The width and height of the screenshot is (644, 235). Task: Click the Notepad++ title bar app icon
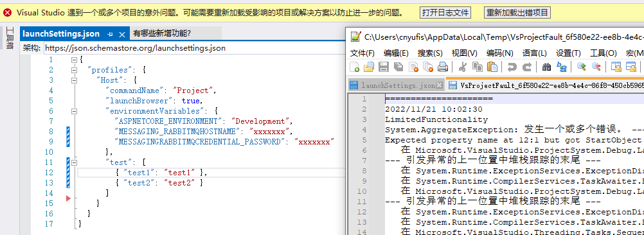click(355, 37)
